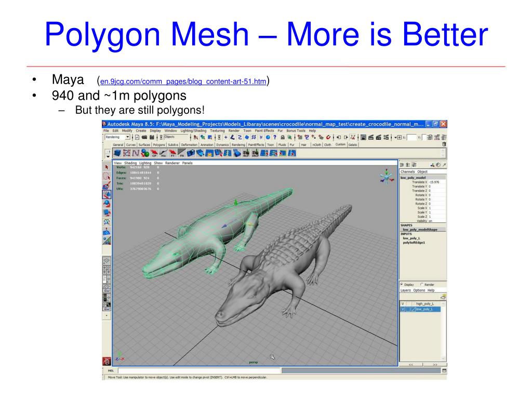This screenshot has width=532, height=399.
Task: Select the Scale tool cube icon
Action: [x=107, y=212]
